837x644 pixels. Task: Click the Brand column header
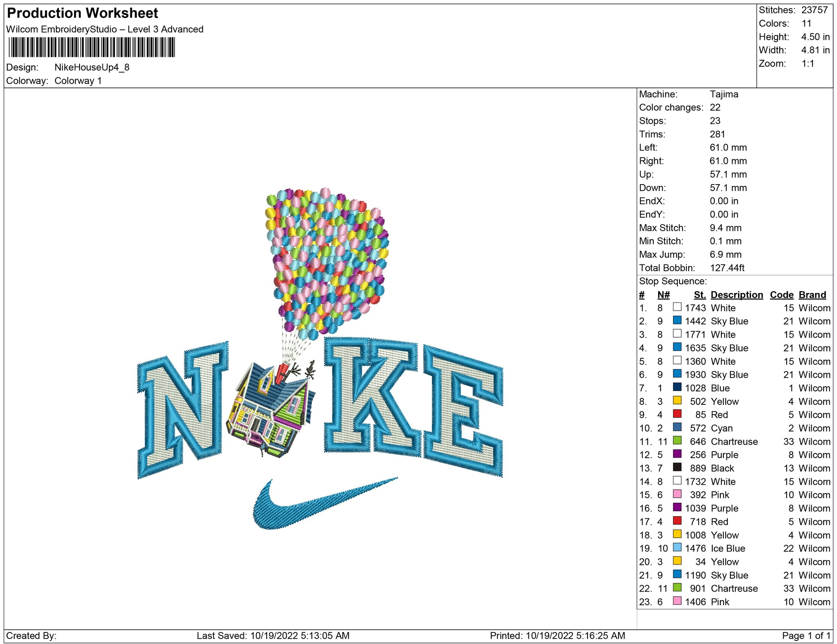[x=812, y=295]
